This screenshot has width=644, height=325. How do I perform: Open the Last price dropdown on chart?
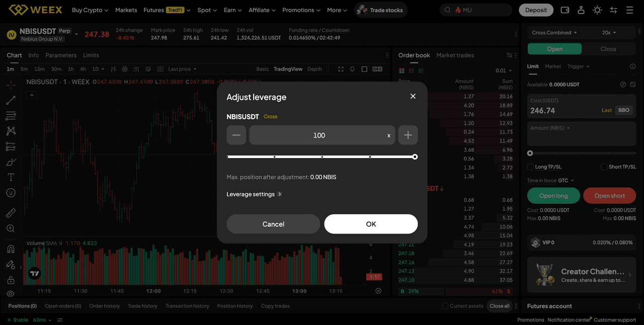182,69
